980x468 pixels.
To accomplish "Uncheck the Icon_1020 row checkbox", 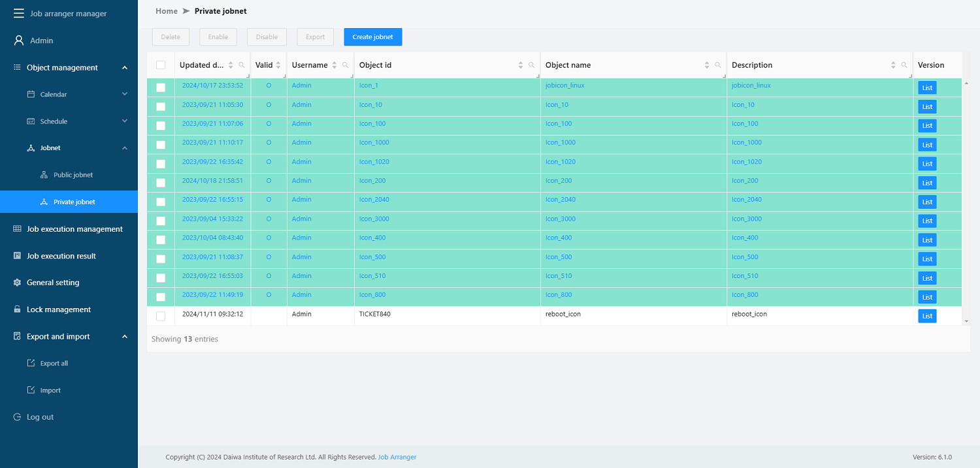I will pos(161,164).
